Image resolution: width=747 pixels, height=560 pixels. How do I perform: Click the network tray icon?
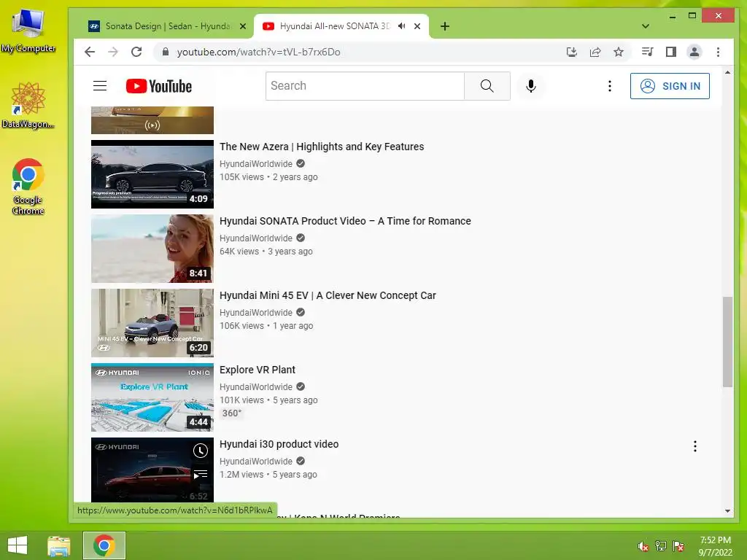point(661,546)
